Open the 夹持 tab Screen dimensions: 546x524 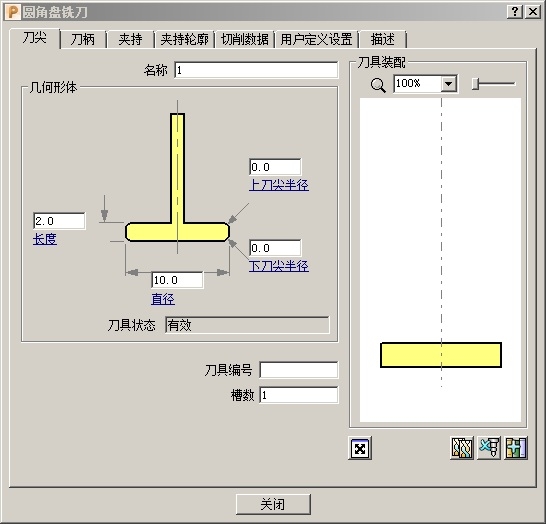point(130,39)
